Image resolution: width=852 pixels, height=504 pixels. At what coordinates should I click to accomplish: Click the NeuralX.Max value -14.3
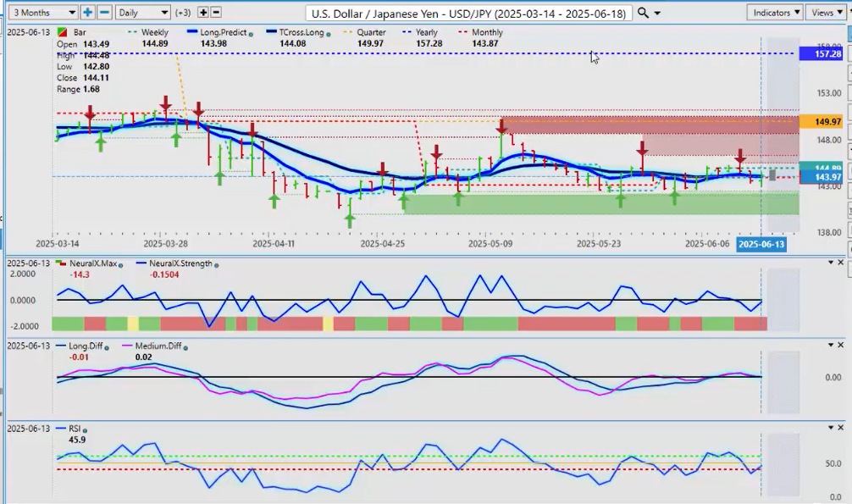pos(80,274)
